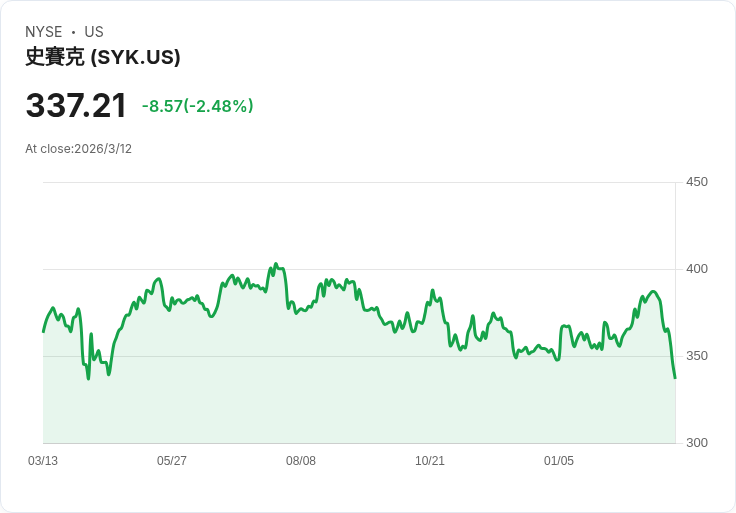Image resolution: width=736 pixels, height=513 pixels.
Task: Click the At close 2026/3/12 timestamp
Action: pos(78,149)
